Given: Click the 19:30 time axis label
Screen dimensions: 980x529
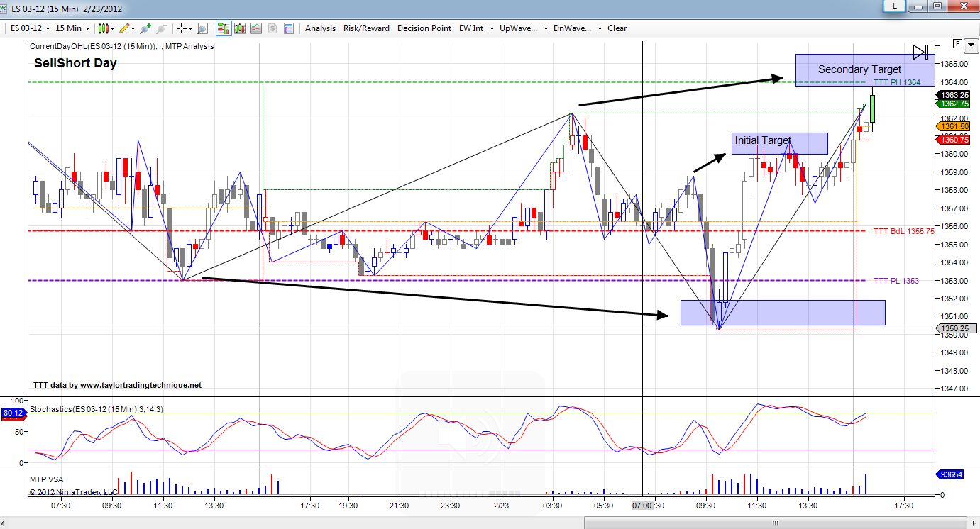Looking at the screenshot, I should [348, 506].
